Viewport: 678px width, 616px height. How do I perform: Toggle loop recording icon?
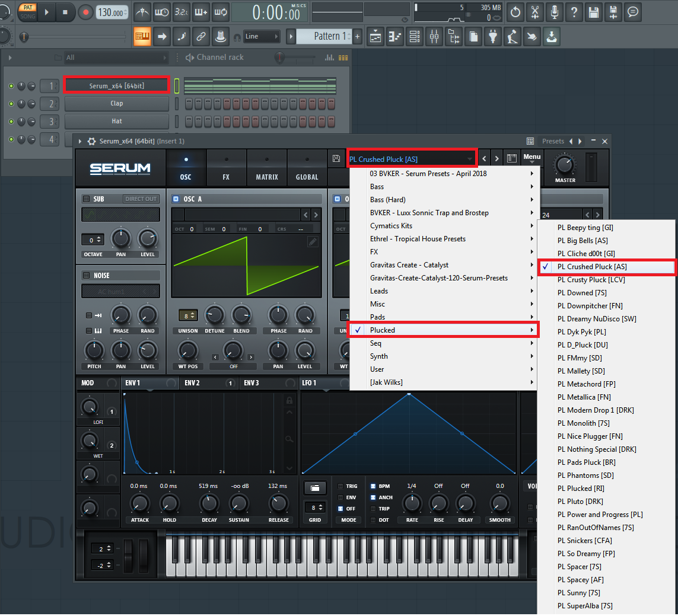(x=221, y=12)
